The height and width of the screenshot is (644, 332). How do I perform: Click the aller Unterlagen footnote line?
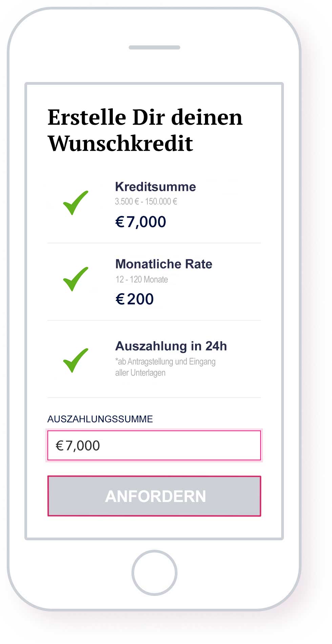[x=140, y=373]
